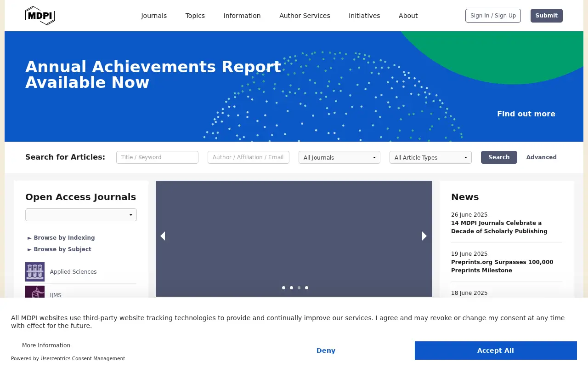Go to next carousel slide arrow
The image size is (588, 368).
[x=424, y=236]
